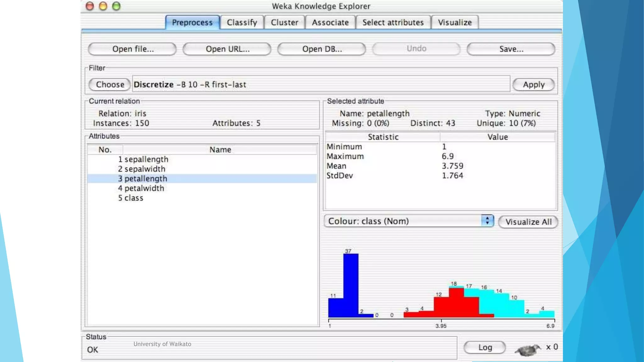Screen dimensions: 644x362
Task: Open the Associate tab
Action: click(x=330, y=23)
